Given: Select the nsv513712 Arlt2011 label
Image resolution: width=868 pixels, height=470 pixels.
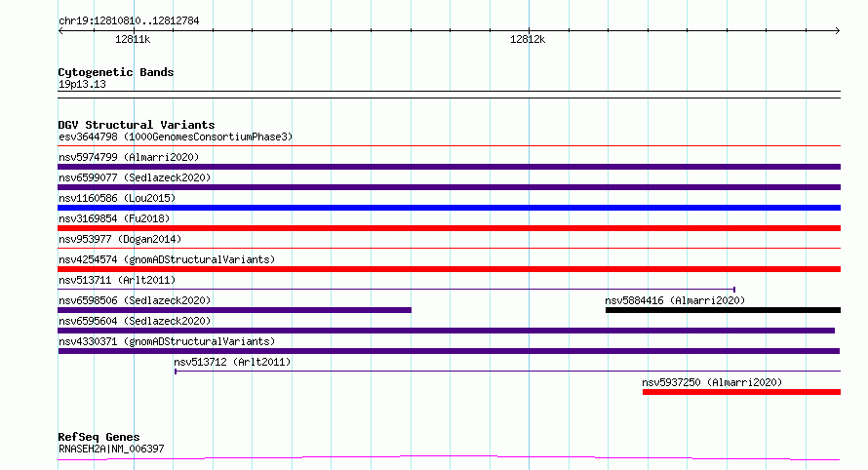Looking at the screenshot, I should [232, 362].
